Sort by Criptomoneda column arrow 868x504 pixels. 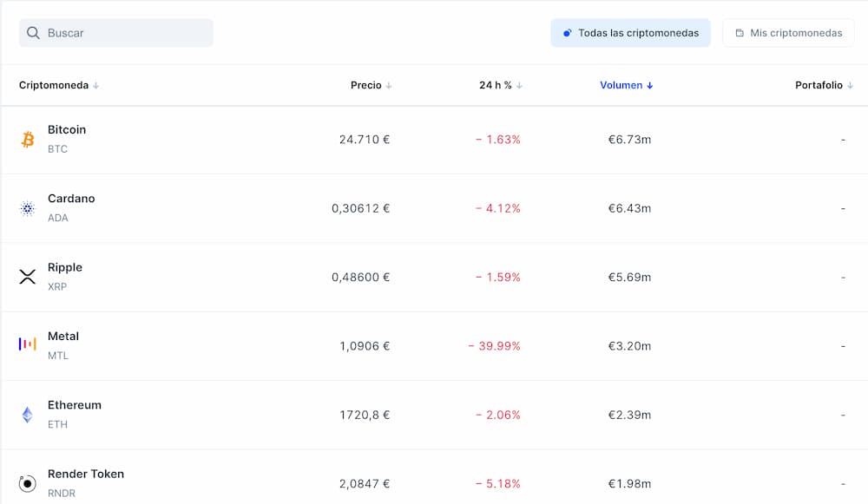(x=95, y=85)
